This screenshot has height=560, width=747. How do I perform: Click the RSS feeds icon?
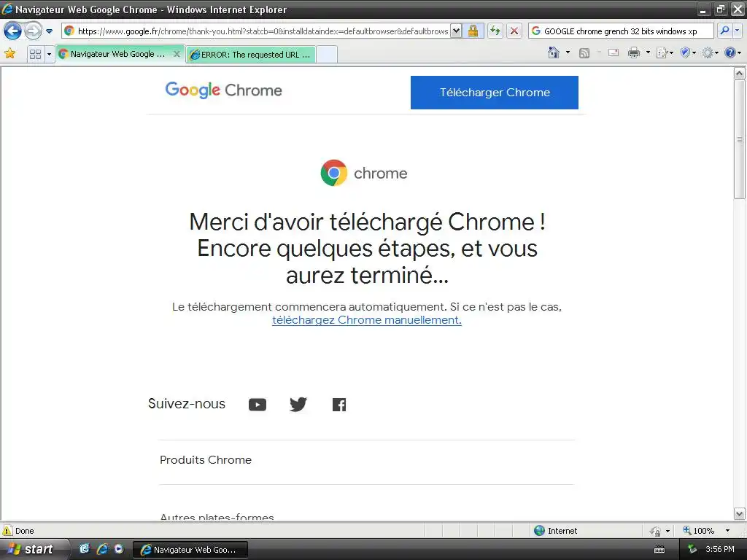pos(584,52)
